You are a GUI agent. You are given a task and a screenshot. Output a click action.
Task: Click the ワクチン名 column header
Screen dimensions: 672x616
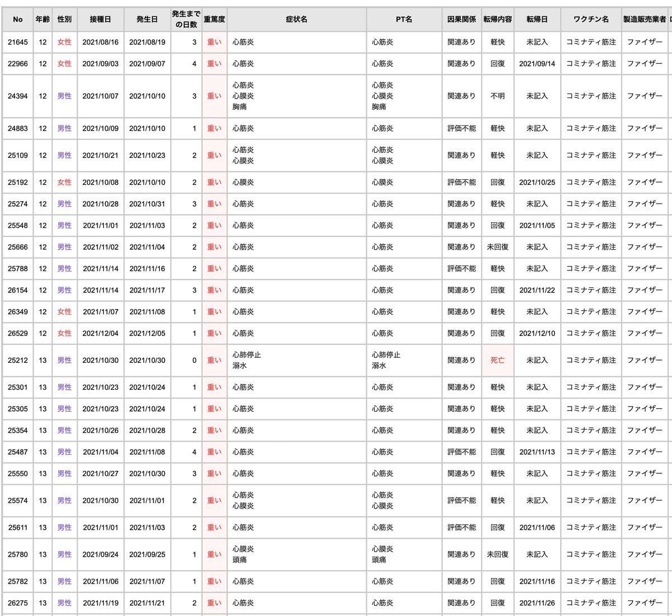(x=591, y=20)
